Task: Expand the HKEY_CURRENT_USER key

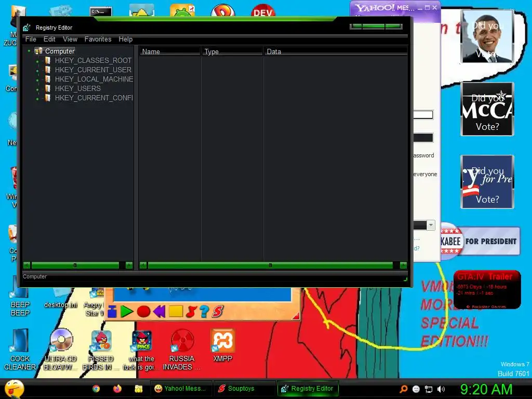Action: click(x=37, y=70)
